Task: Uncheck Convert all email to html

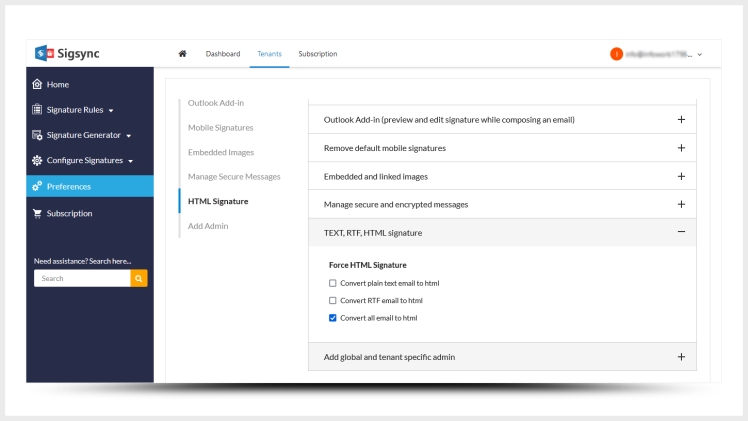Action: 333,318
